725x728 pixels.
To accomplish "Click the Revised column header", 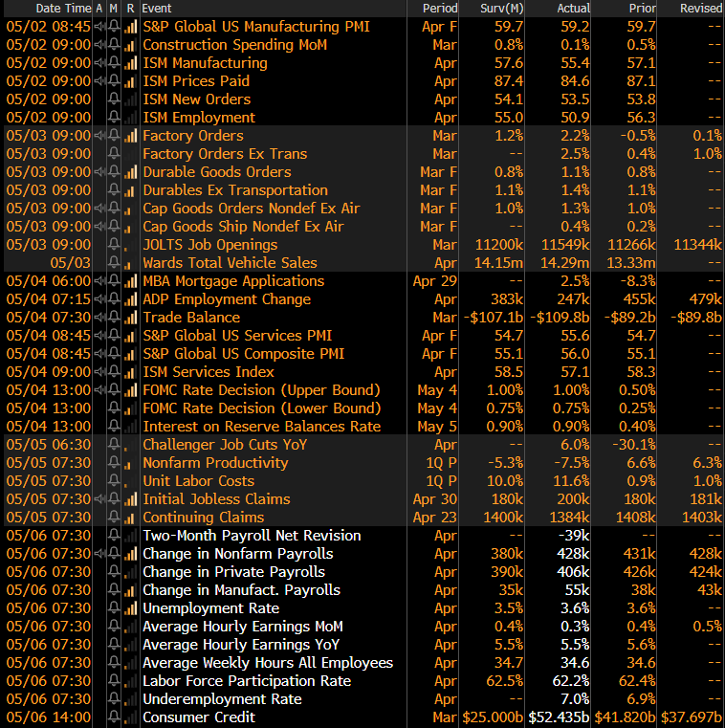I will click(700, 8).
